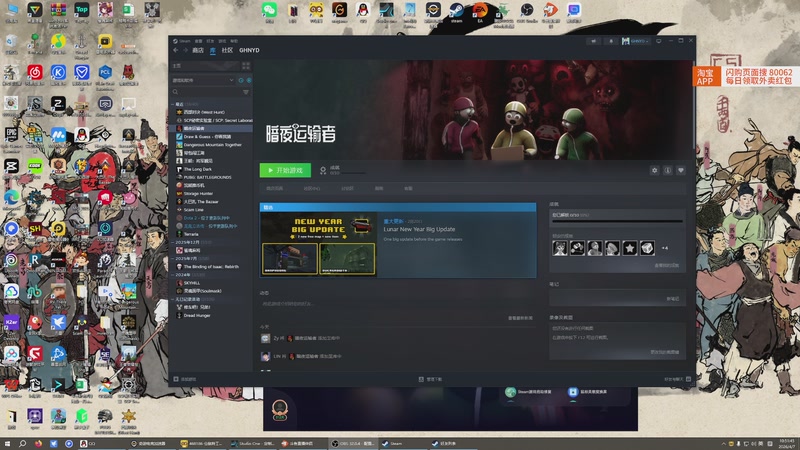Add game to favorites heart icon

[x=681, y=170]
